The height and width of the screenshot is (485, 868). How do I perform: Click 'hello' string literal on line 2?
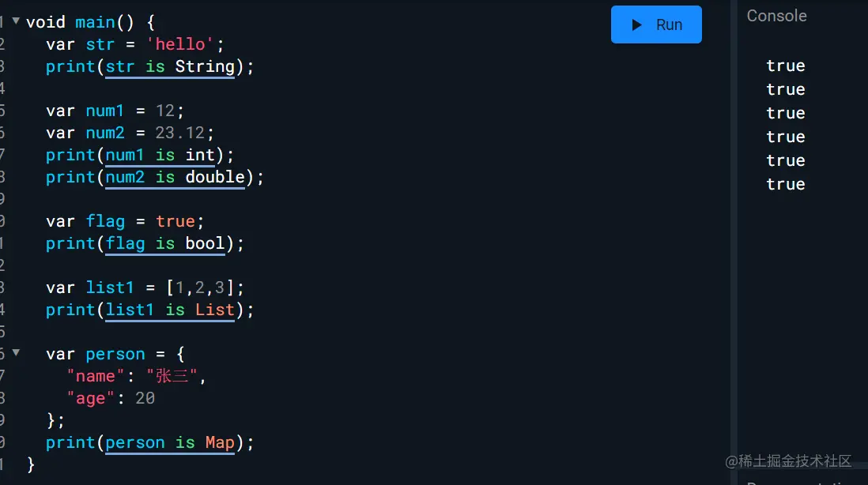click(x=180, y=44)
